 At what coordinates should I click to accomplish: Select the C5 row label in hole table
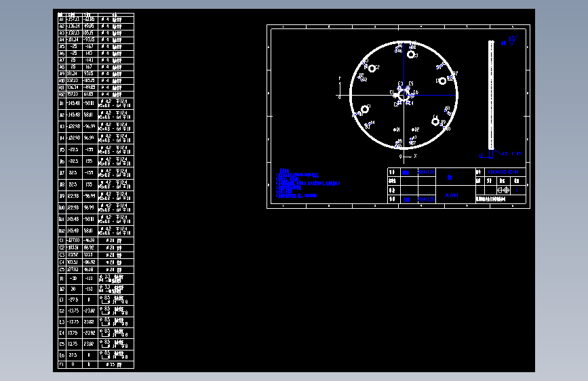pyautogui.click(x=62, y=270)
